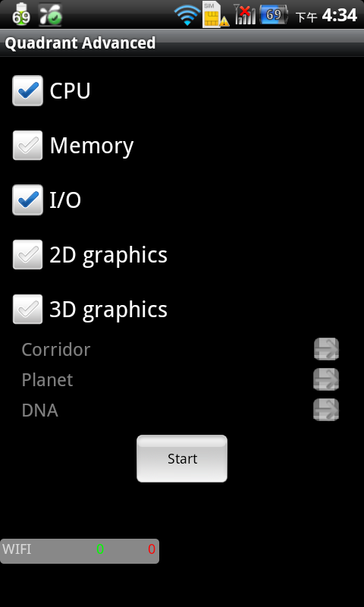Uncheck the CPU checkbox
Viewport: 364px width, 607px height.
[27, 90]
